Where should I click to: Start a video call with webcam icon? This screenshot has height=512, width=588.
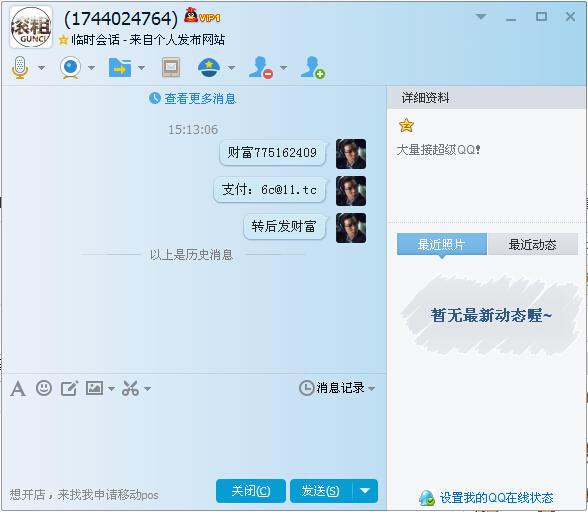coord(70,68)
